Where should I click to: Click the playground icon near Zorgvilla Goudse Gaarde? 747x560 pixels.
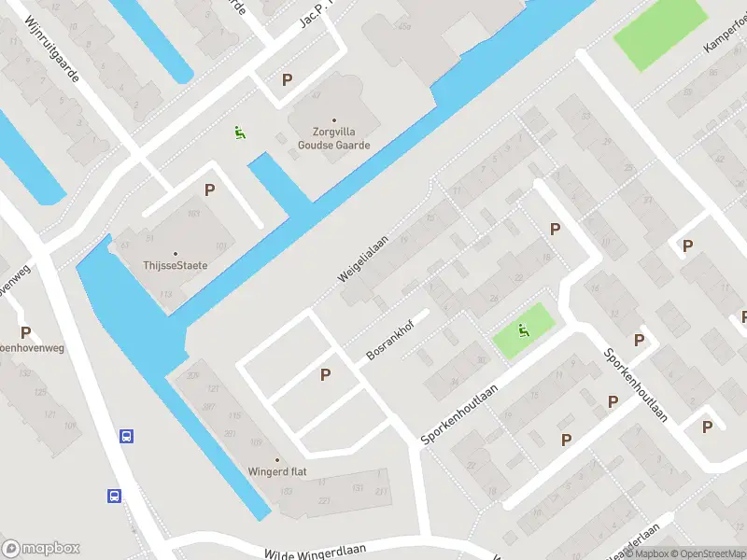(240, 133)
